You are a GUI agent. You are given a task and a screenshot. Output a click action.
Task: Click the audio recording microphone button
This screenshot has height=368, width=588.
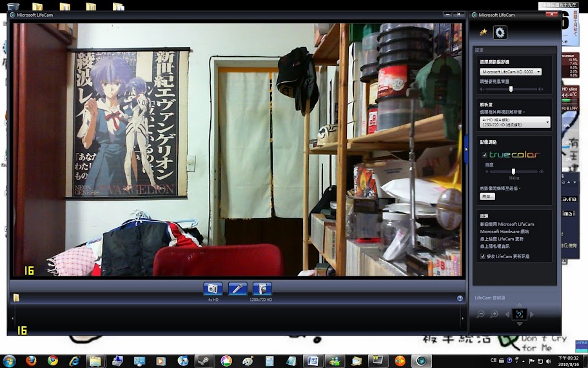coord(237,289)
